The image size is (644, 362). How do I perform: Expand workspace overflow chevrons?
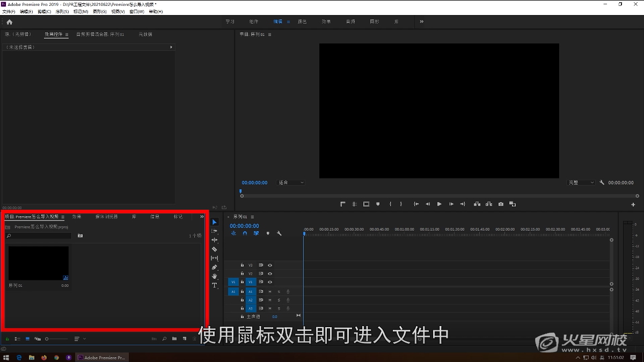[x=421, y=21]
